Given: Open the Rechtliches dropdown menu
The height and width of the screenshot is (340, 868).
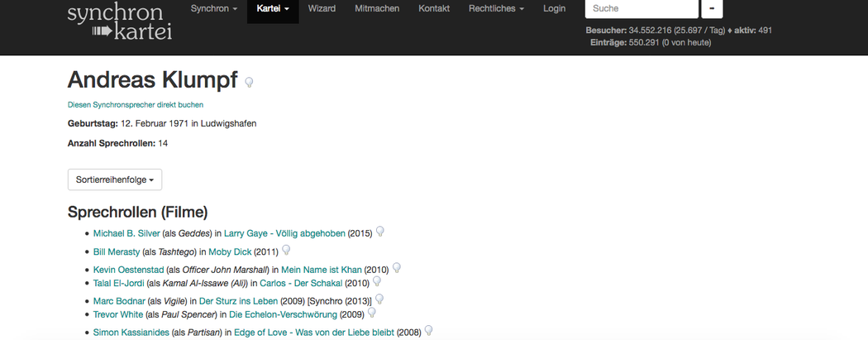Looking at the screenshot, I should coord(496,9).
